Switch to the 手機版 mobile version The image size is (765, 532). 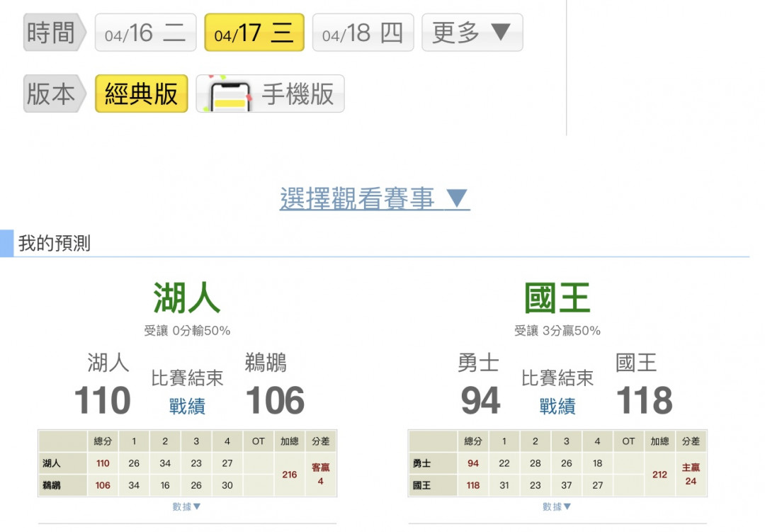271,94
